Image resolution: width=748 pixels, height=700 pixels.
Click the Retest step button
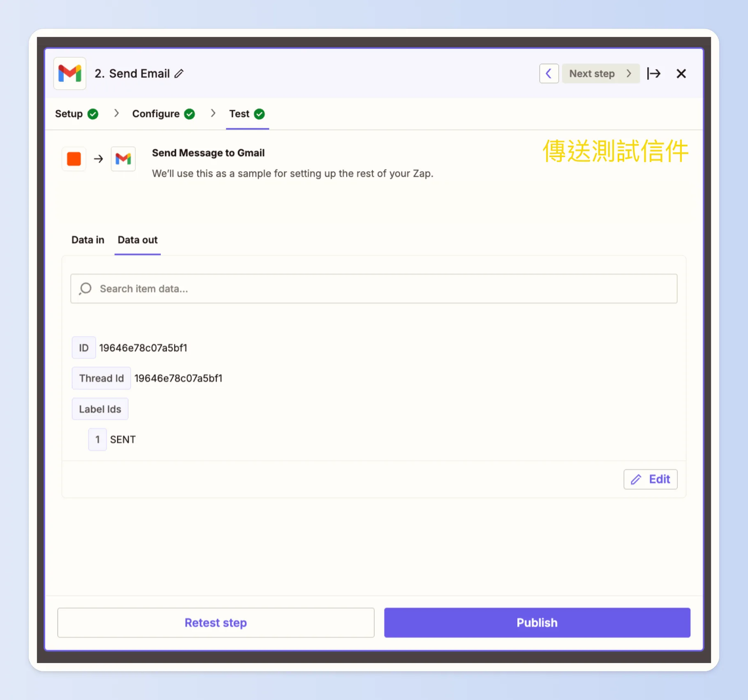(216, 623)
